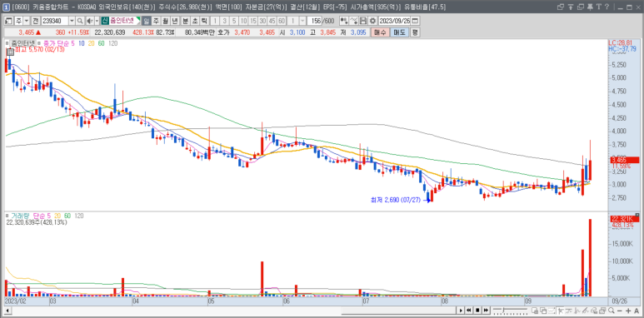The width and height of the screenshot is (644, 318).
Task: Click the bottom rewind icon
Action: [468, 311]
